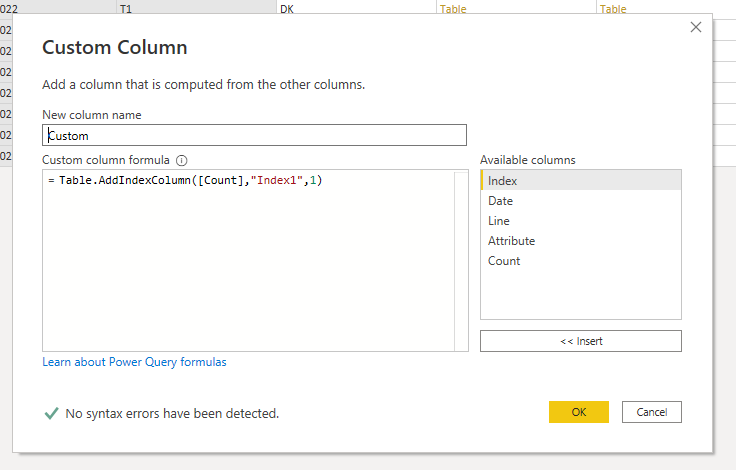The width and height of the screenshot is (736, 470).
Task: Click the Cancel button
Action: click(x=652, y=412)
